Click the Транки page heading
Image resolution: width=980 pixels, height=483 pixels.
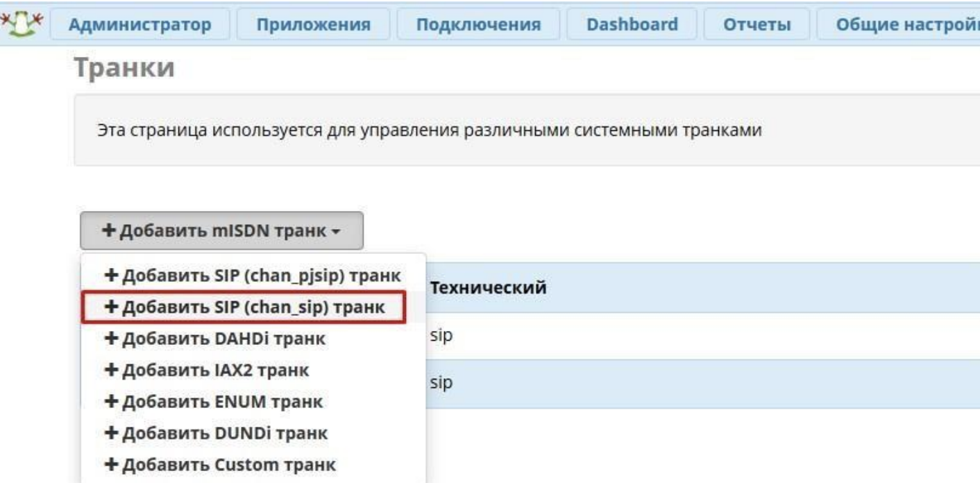124,68
